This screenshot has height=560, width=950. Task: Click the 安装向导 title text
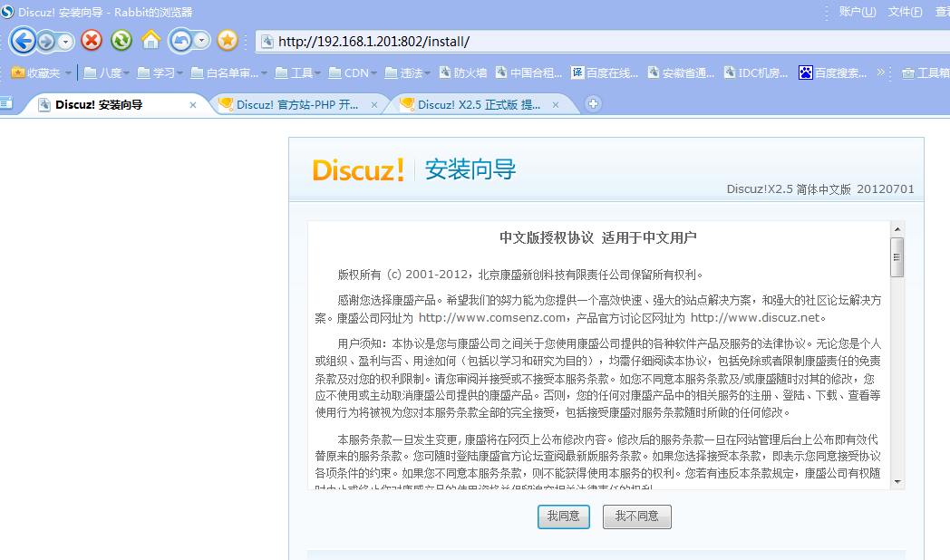coord(470,169)
